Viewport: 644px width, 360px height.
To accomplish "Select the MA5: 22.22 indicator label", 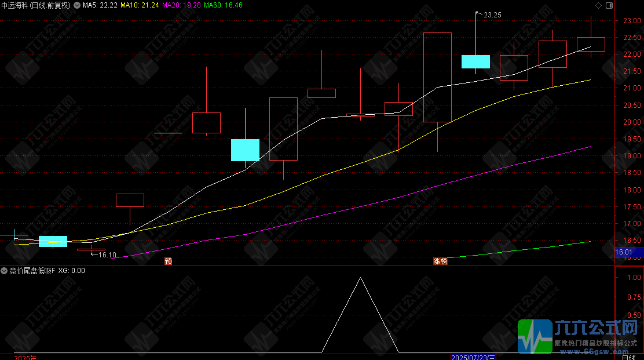I will tap(100, 5).
